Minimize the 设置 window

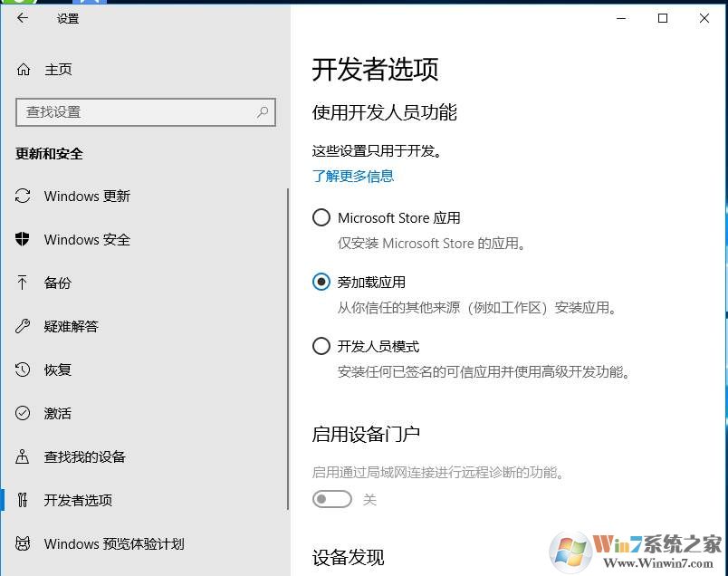coord(621,18)
